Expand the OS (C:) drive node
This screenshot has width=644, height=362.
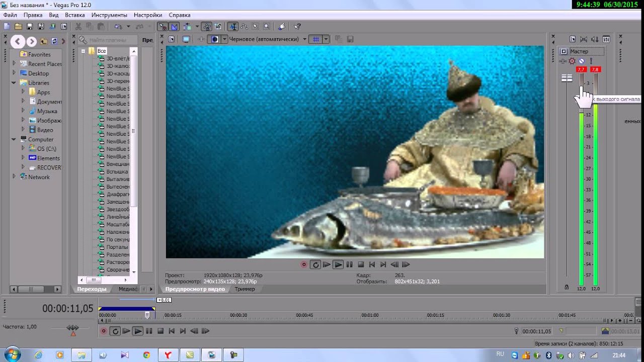pos(23,149)
